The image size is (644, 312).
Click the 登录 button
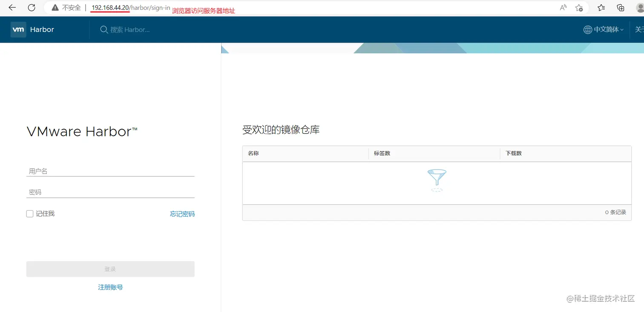coord(110,269)
